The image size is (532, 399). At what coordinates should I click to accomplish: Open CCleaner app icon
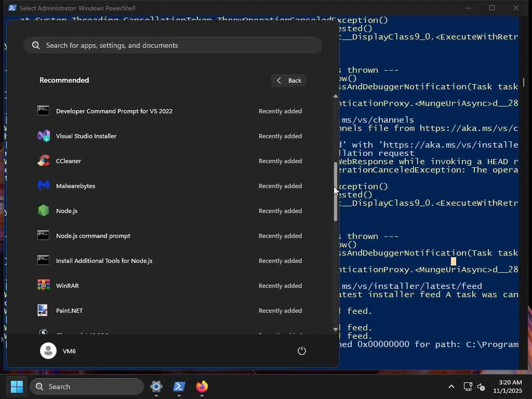point(43,161)
